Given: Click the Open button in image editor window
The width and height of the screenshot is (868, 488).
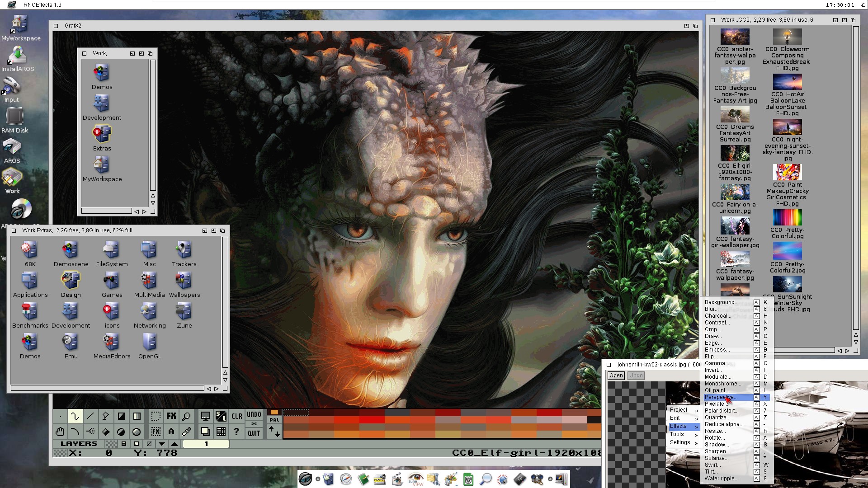Looking at the screenshot, I should coord(616,375).
